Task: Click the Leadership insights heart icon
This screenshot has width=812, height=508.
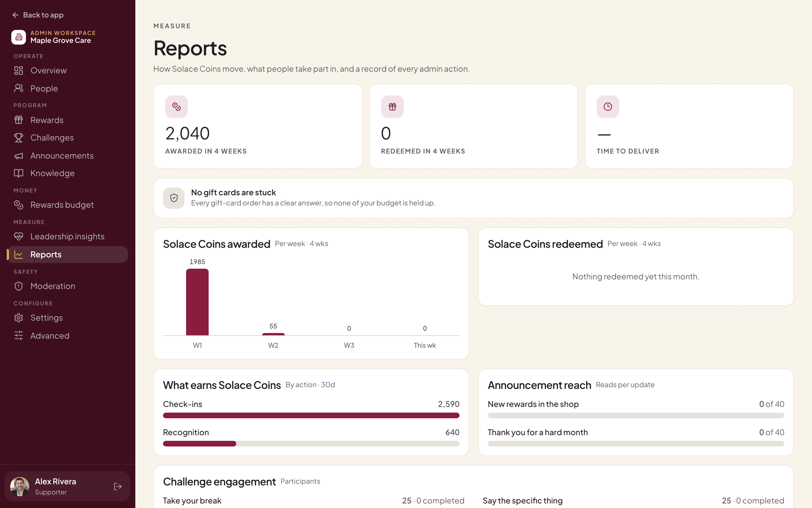Action: [x=18, y=236]
